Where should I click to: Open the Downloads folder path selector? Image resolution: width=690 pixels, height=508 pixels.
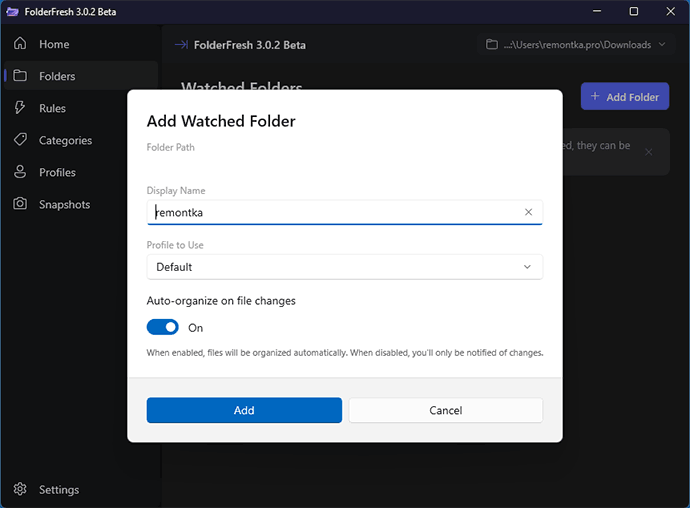[576, 44]
